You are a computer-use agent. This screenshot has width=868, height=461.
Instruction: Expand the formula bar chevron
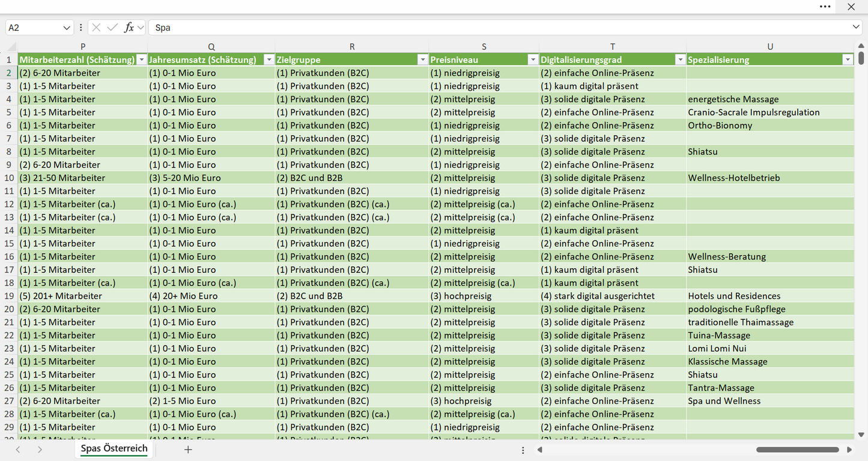(x=856, y=28)
